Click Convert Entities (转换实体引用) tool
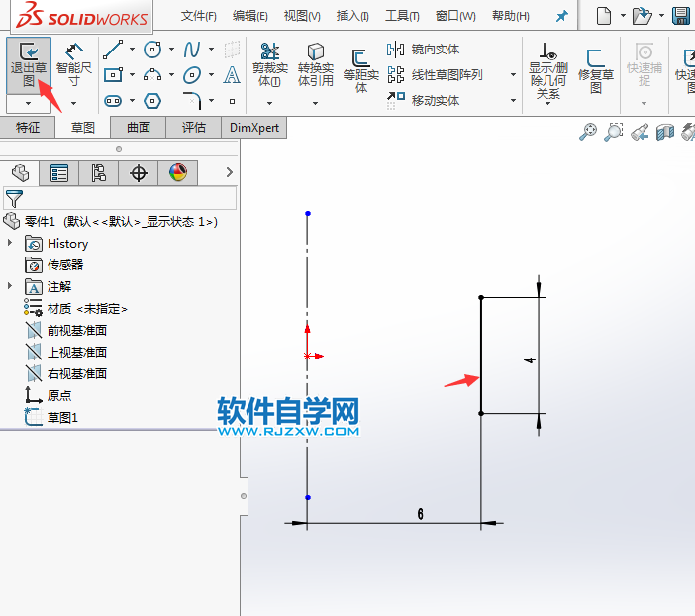The height and width of the screenshot is (616, 695). click(x=315, y=64)
